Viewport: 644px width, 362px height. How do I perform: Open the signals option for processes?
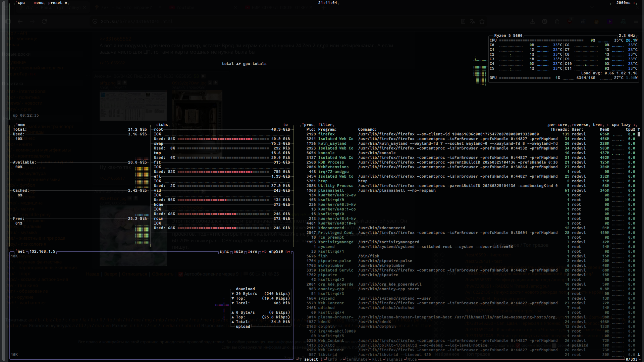click(x=394, y=359)
